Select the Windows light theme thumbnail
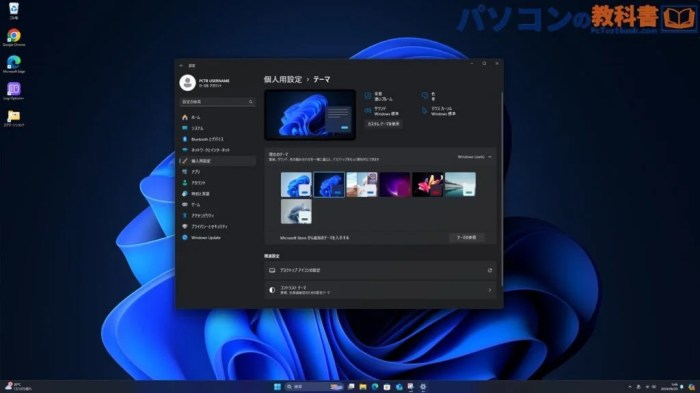Image resolution: width=700 pixels, height=393 pixels. pos(296,184)
